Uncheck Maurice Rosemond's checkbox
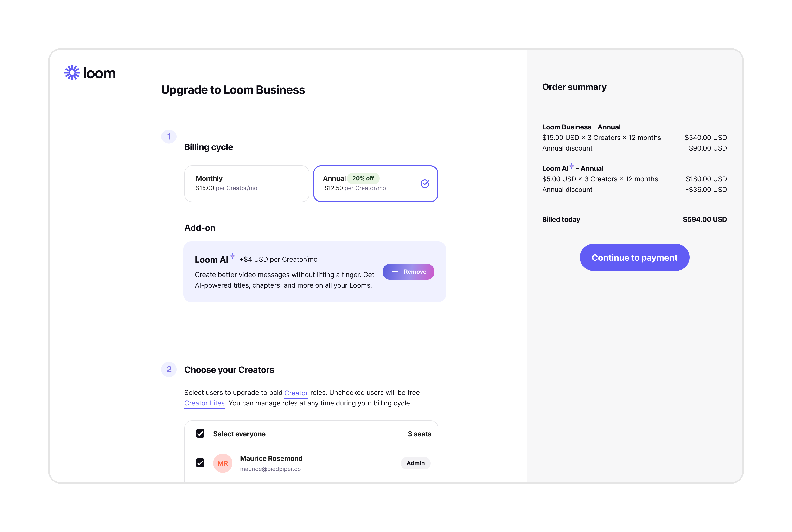The width and height of the screenshot is (792, 532). (x=200, y=463)
